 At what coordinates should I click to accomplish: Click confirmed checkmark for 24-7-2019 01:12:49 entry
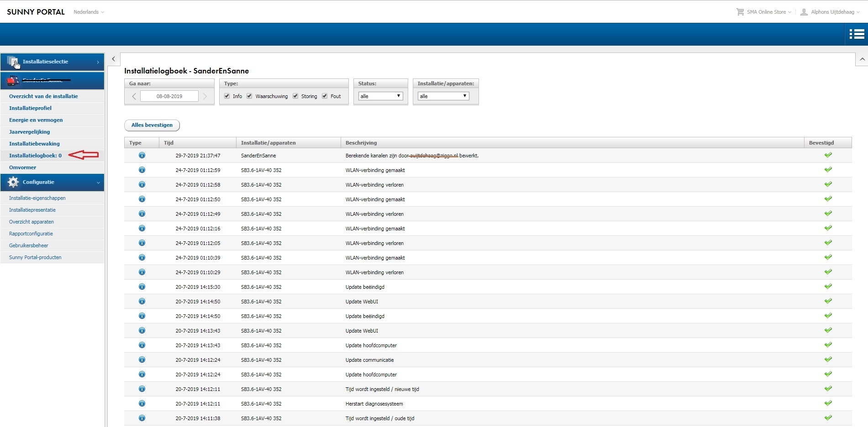point(828,213)
